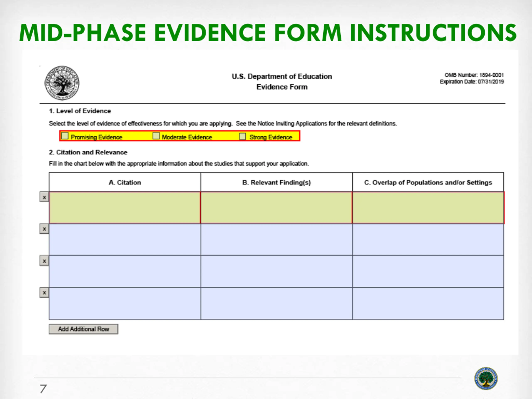Click the color Department of Education seal in footer

pos(486,379)
